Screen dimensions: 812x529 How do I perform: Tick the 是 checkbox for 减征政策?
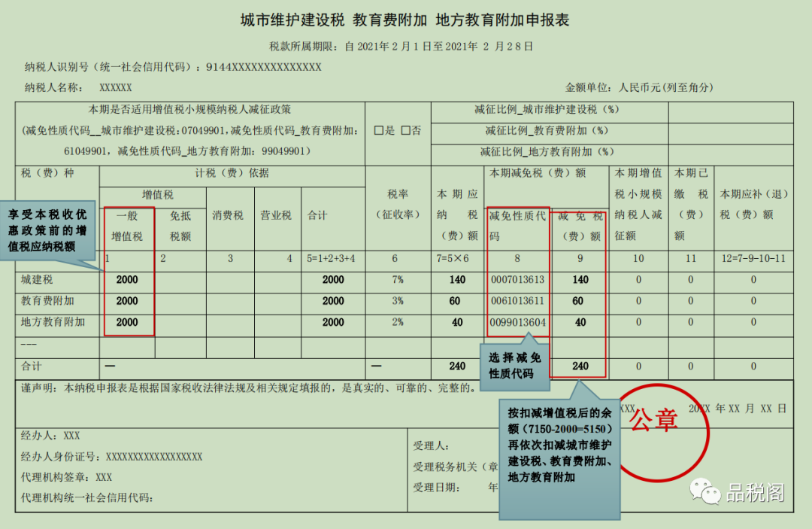(x=379, y=131)
